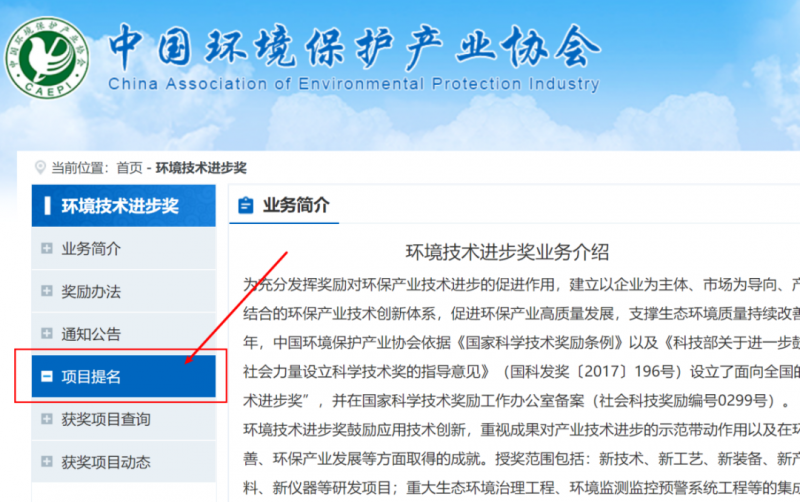The height and width of the screenshot is (502, 800).
Task: Select the highlighted 项目提名 menu item
Action: point(91,376)
